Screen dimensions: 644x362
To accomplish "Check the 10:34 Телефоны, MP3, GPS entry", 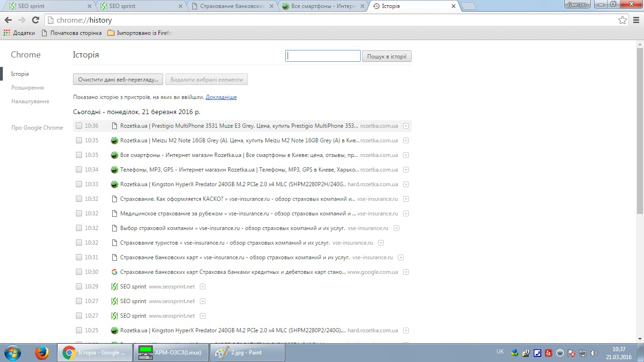I will click(x=79, y=170).
